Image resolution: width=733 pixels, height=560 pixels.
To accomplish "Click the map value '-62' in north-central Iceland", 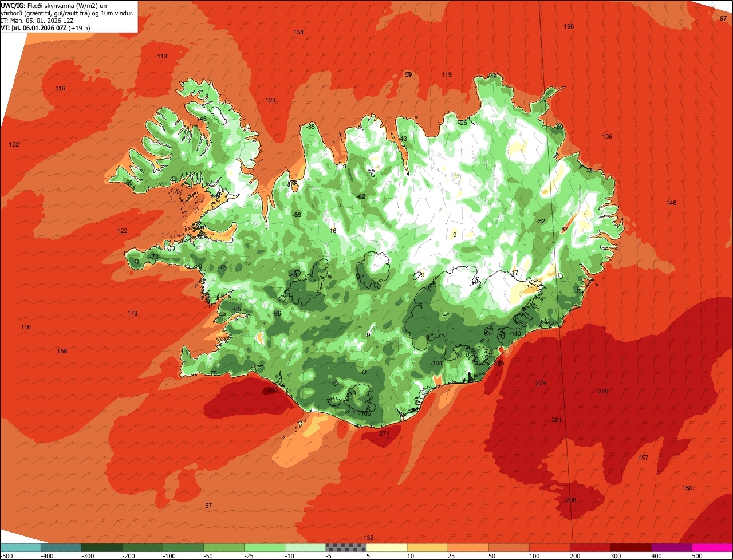I will coord(361,196).
